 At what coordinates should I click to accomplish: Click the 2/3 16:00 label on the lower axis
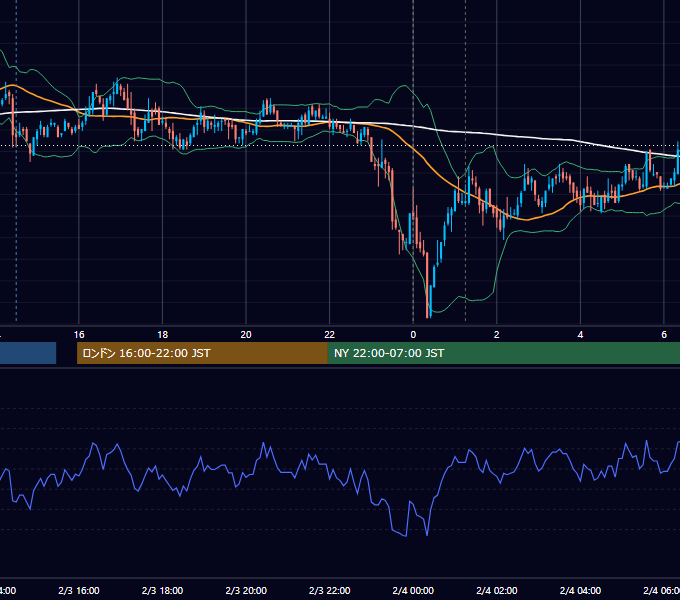79,590
